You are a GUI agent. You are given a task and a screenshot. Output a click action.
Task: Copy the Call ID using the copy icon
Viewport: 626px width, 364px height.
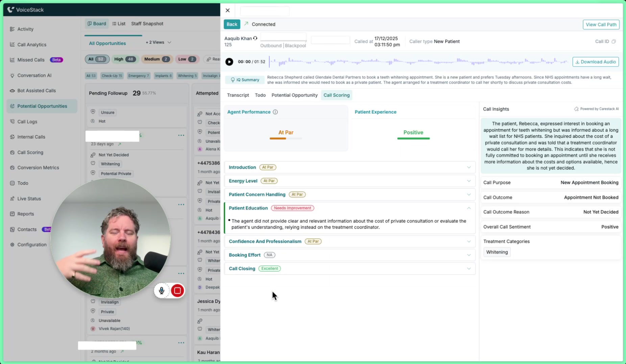point(614,42)
